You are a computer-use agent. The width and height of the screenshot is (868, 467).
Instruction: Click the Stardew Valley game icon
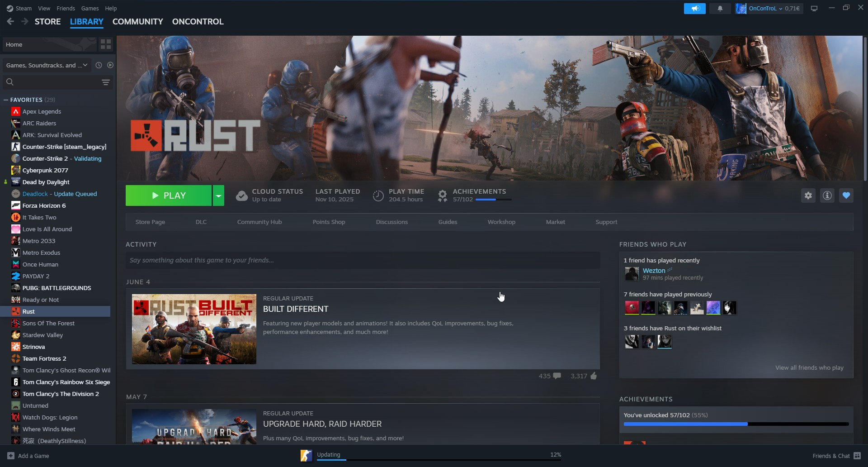click(x=16, y=335)
